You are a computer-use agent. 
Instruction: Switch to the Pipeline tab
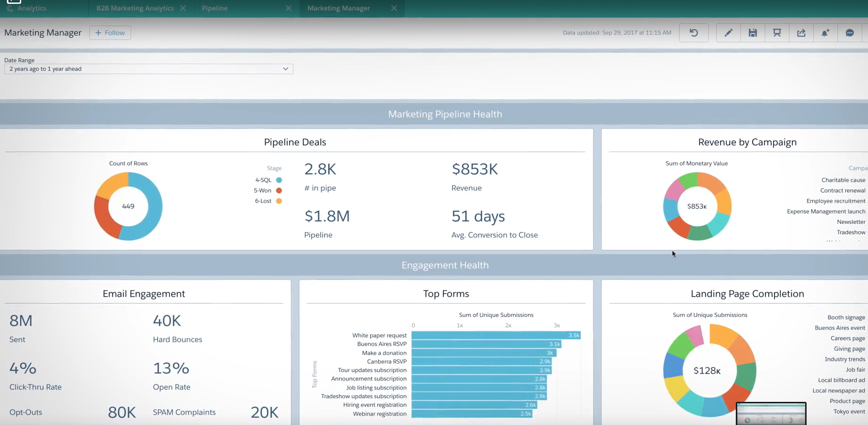(215, 8)
